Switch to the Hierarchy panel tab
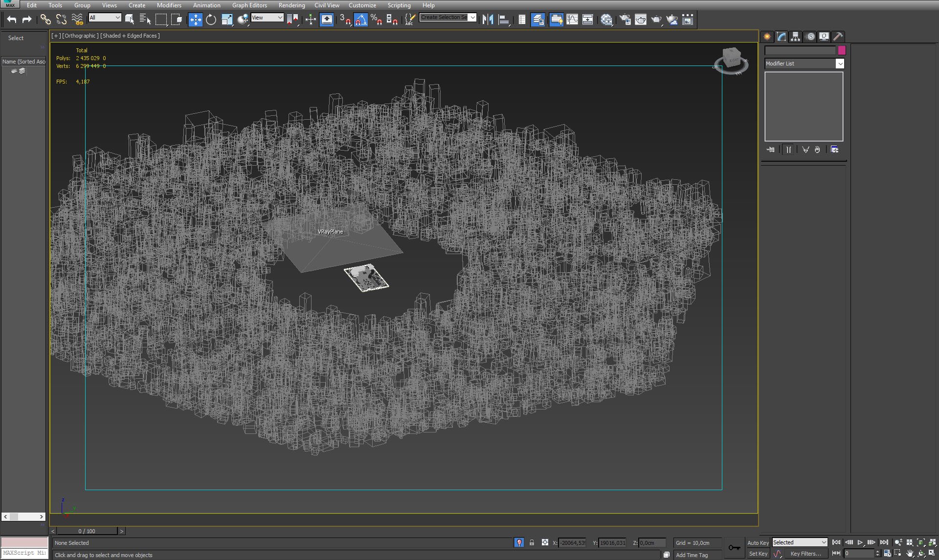Viewport: 939px width, 560px height. pyautogui.click(x=795, y=37)
